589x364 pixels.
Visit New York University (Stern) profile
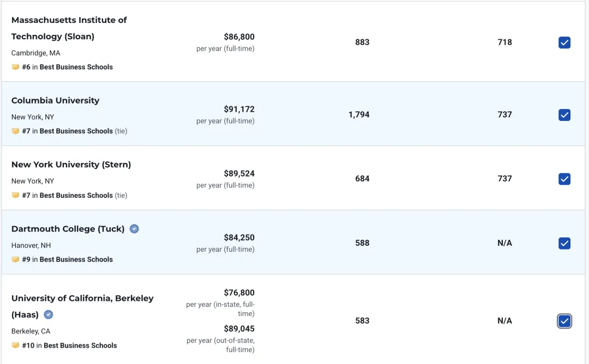(71, 165)
